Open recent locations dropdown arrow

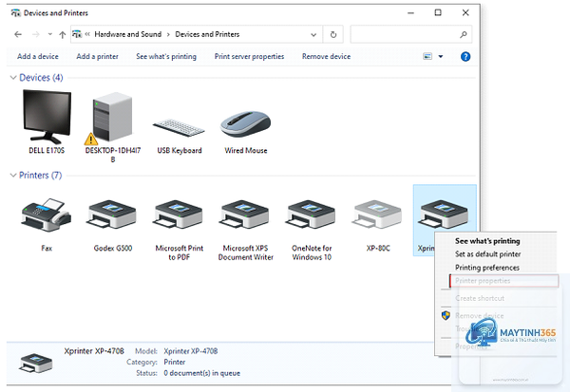49,34
